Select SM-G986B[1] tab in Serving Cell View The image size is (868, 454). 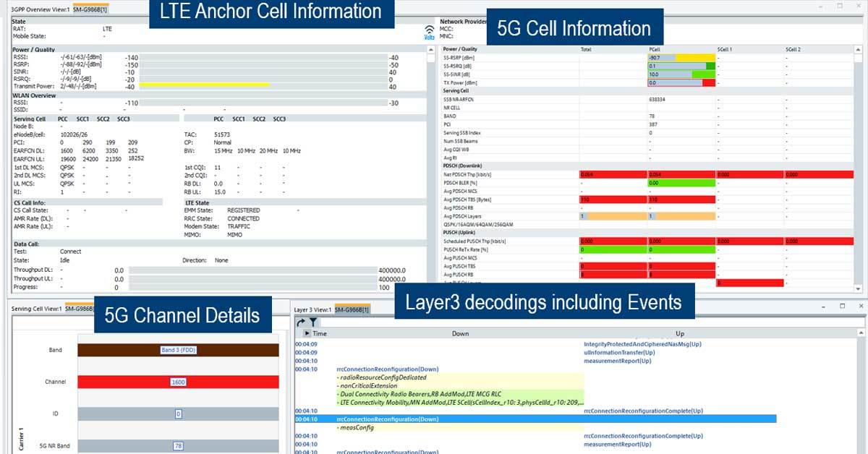pos(81,309)
